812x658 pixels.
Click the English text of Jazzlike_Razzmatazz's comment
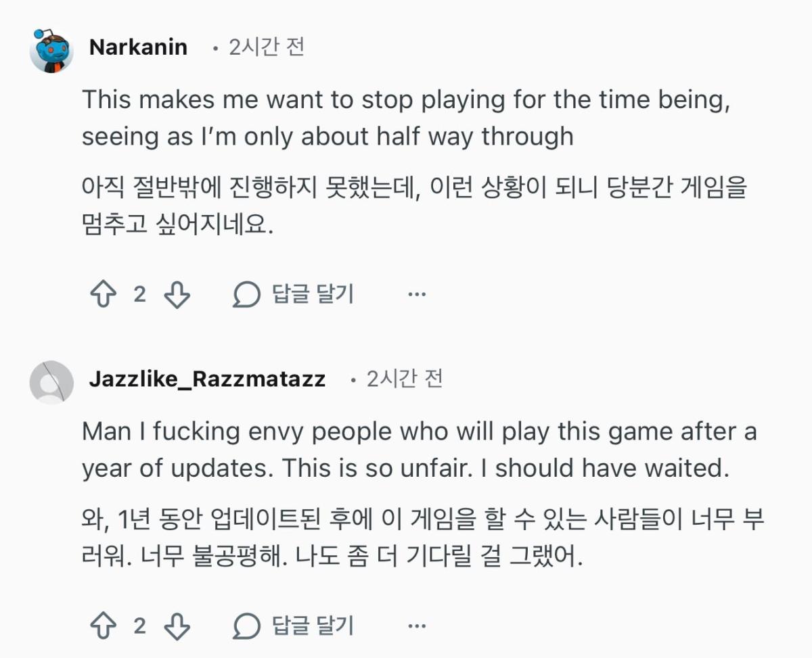tap(419, 450)
